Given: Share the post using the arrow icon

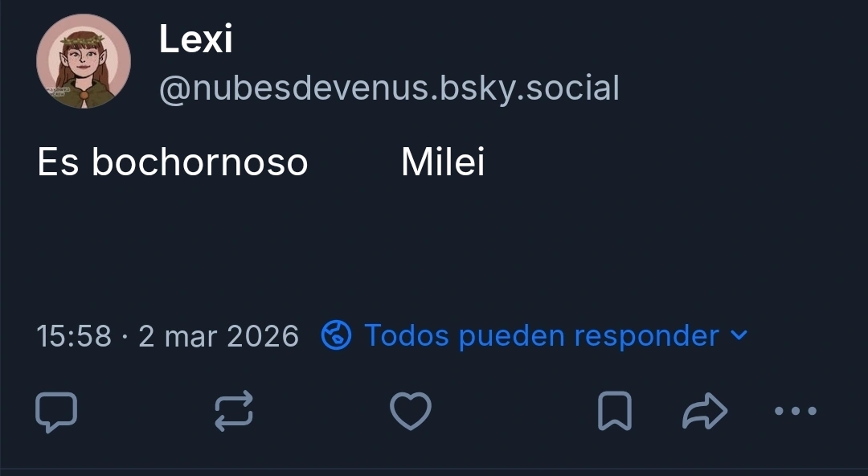Looking at the screenshot, I should coord(705,411).
